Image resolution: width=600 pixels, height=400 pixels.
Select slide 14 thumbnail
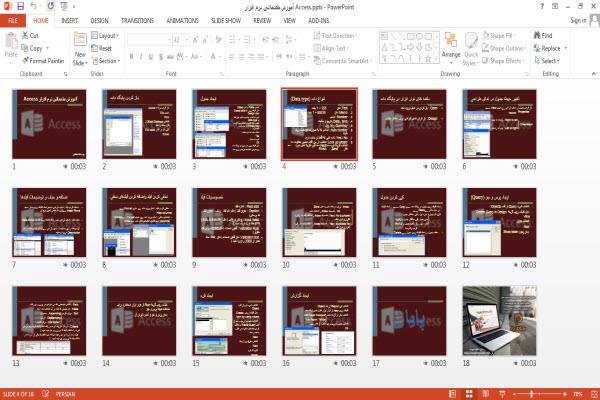[x=139, y=321]
